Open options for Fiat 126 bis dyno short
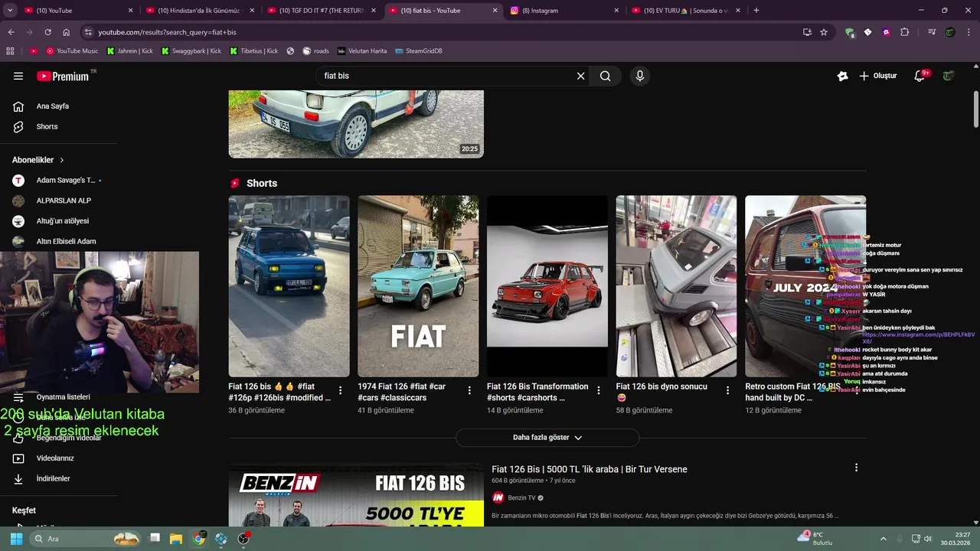 click(727, 390)
